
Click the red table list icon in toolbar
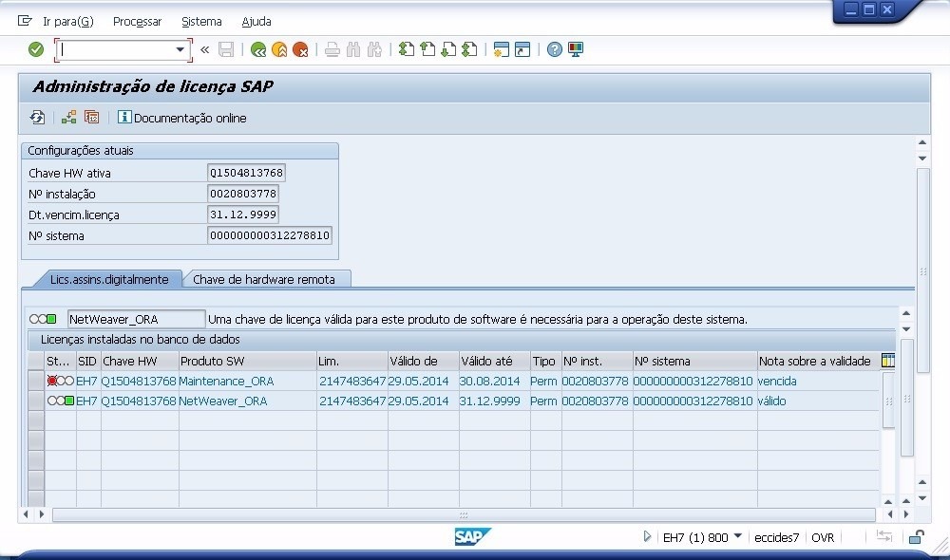click(91, 118)
